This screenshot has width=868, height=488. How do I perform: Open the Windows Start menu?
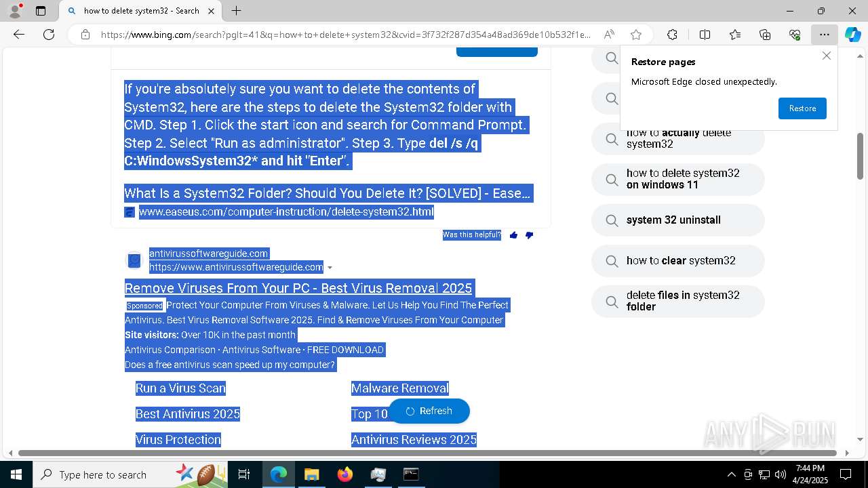[x=16, y=474]
